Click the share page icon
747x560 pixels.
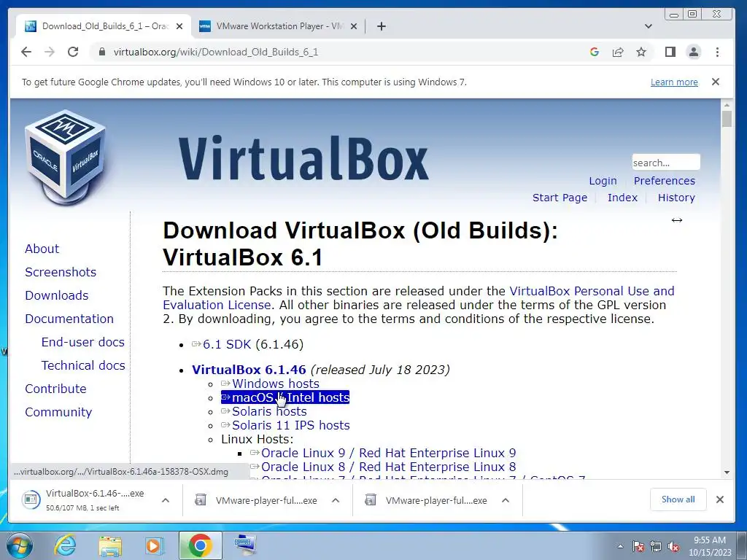click(618, 52)
